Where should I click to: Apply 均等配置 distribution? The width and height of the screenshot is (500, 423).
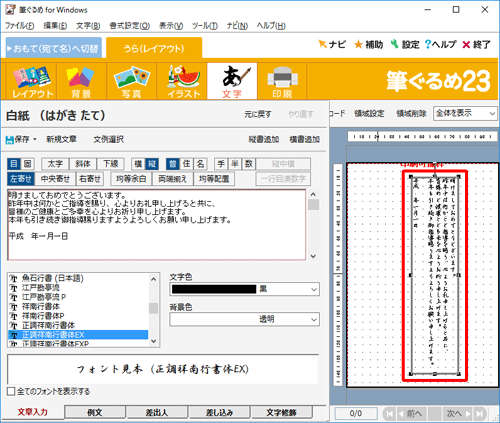[x=214, y=179]
